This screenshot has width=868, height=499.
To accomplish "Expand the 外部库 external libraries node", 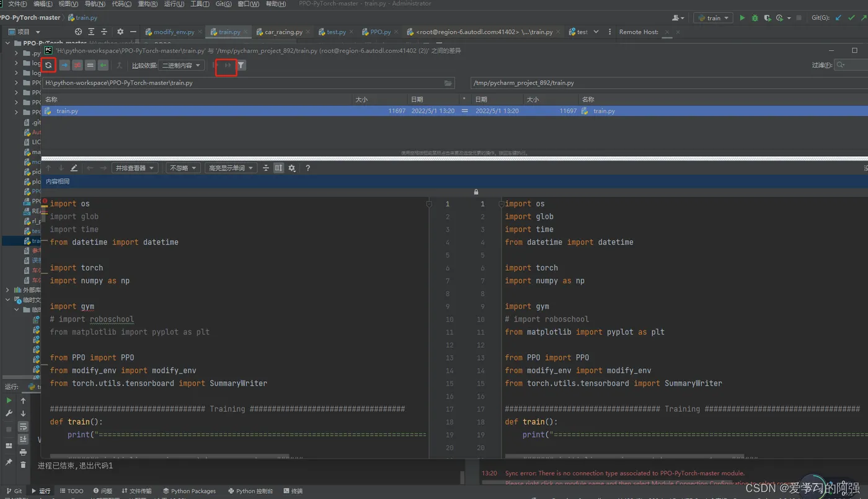I will click(x=8, y=290).
